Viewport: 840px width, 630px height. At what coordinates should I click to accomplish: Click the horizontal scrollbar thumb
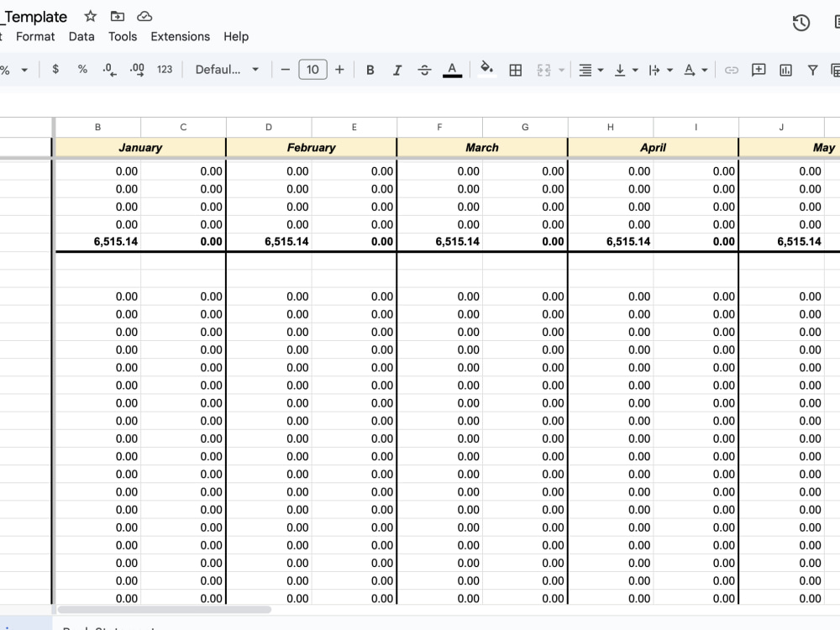click(x=165, y=610)
